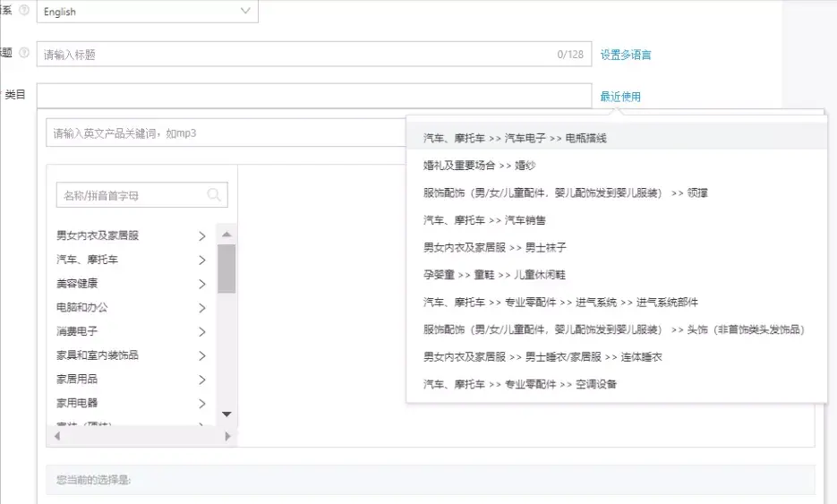Expand the 汽车、摩托车 category arrow
Image resolution: width=837 pixels, height=504 pixels.
click(x=201, y=260)
